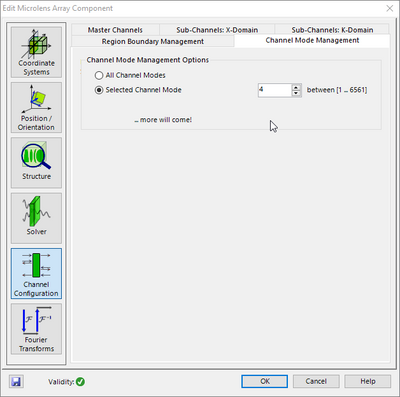Select the Channel Configuration page

coord(36,273)
